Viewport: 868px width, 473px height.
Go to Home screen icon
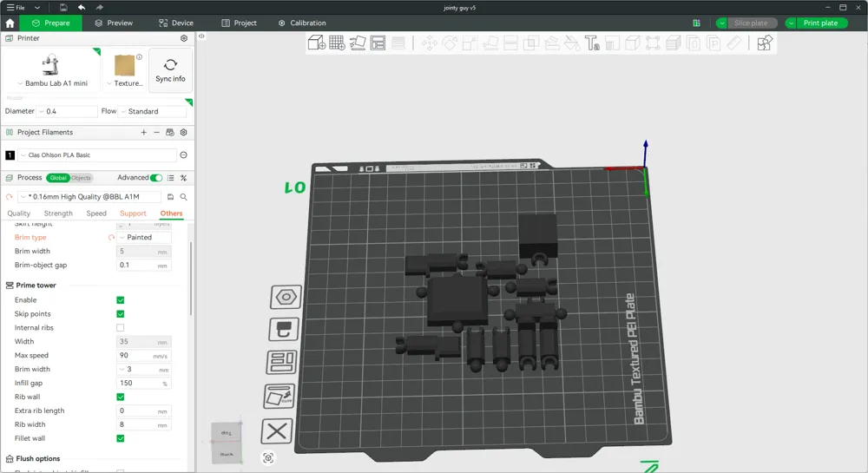(x=10, y=23)
